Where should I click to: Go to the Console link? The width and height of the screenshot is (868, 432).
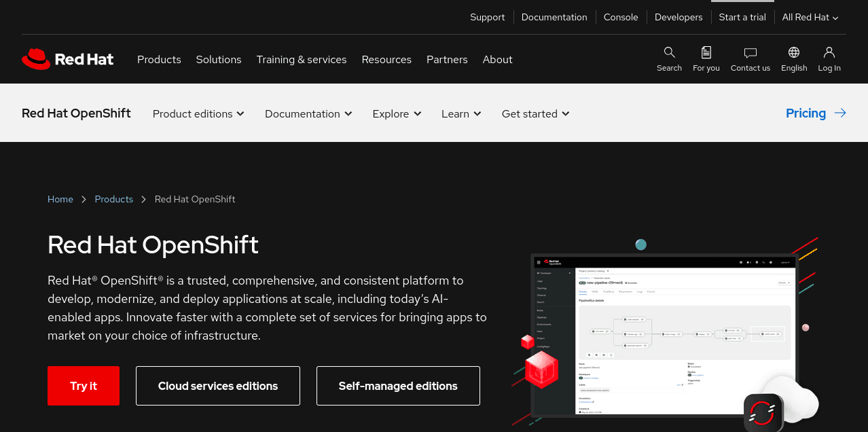(x=621, y=17)
